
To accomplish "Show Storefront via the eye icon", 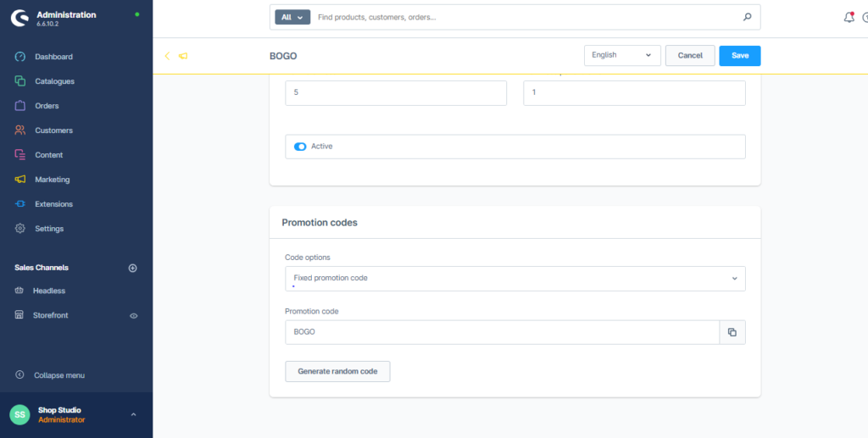I will [133, 315].
